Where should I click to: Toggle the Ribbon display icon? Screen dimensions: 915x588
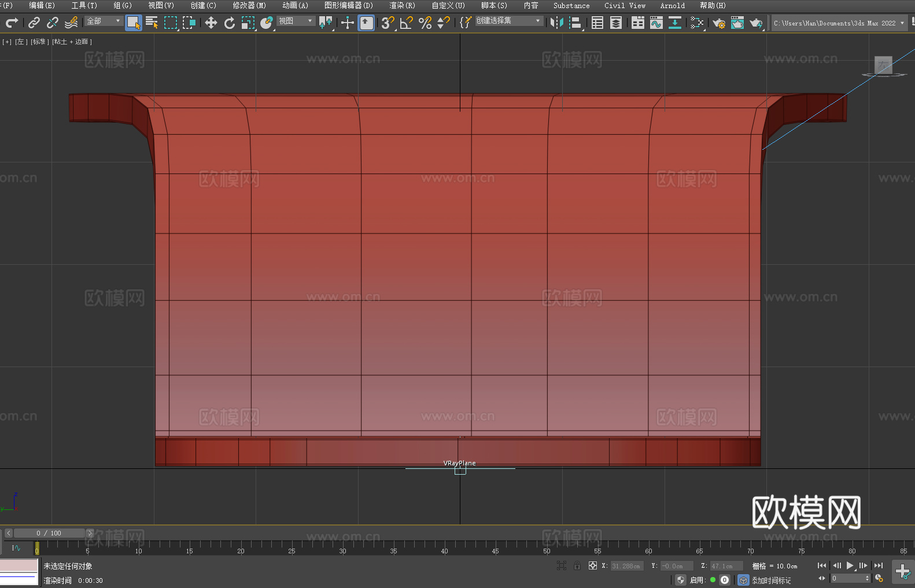(638, 23)
